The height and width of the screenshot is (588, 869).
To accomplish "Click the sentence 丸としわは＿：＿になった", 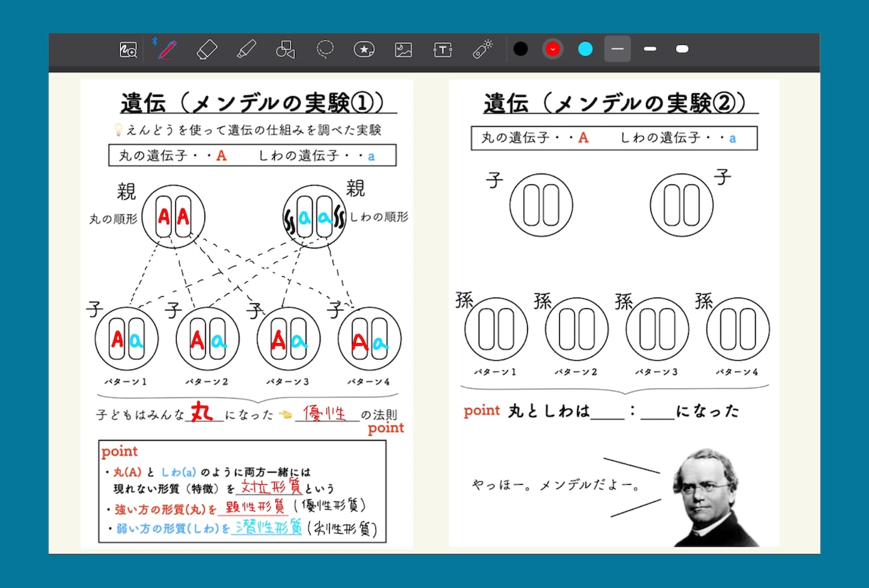I will pyautogui.click(x=623, y=411).
